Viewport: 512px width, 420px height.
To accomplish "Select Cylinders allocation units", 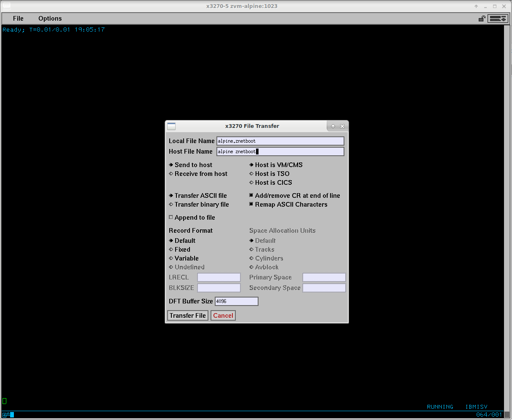I will pos(267,258).
